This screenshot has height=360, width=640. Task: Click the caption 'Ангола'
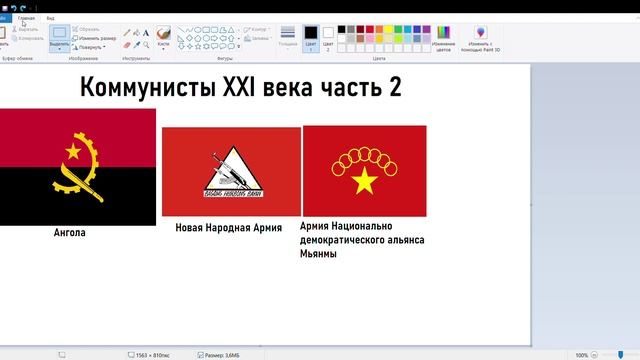point(70,233)
